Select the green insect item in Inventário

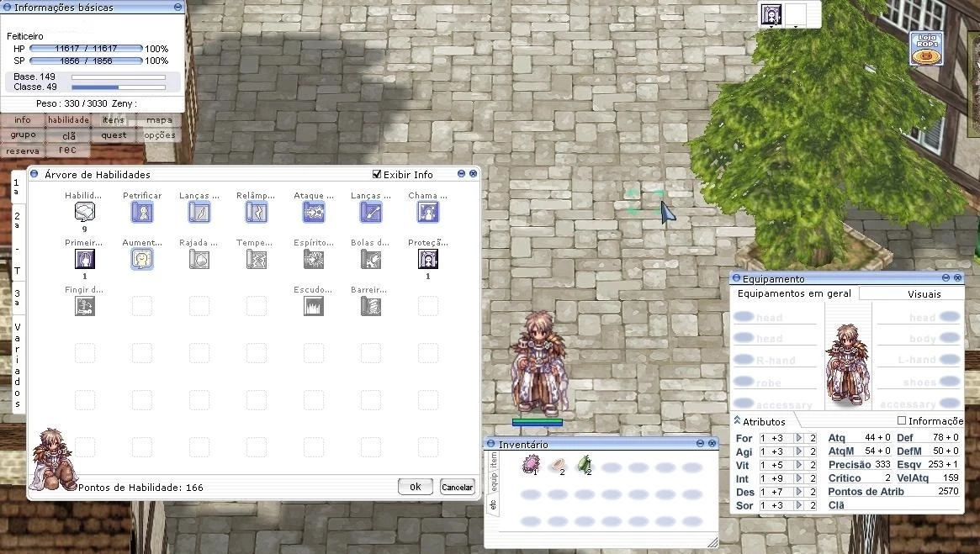[x=584, y=465]
